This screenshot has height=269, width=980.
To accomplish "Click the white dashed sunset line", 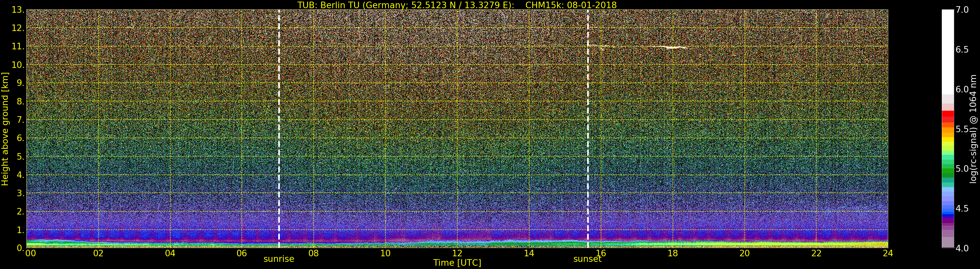I will tap(588, 129).
